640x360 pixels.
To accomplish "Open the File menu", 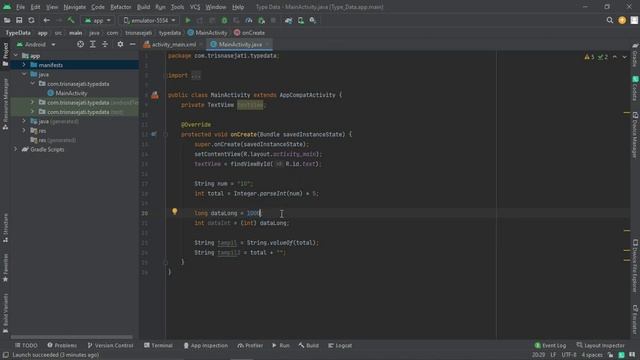I will pyautogui.click(x=20, y=7).
